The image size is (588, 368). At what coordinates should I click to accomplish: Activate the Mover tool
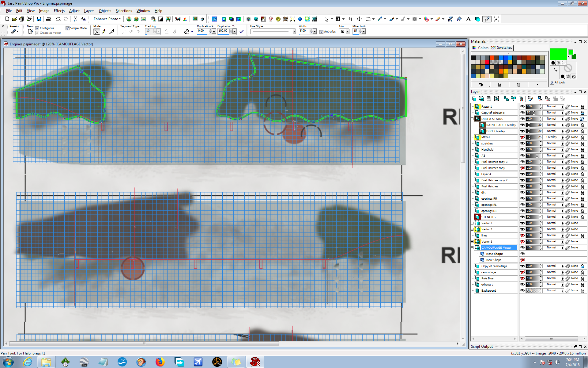[359, 19]
